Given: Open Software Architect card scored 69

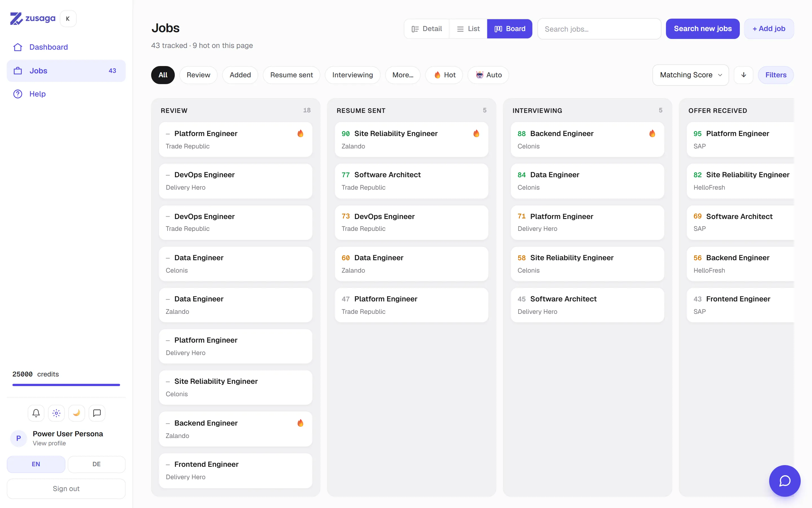Looking at the screenshot, I should pos(740,222).
